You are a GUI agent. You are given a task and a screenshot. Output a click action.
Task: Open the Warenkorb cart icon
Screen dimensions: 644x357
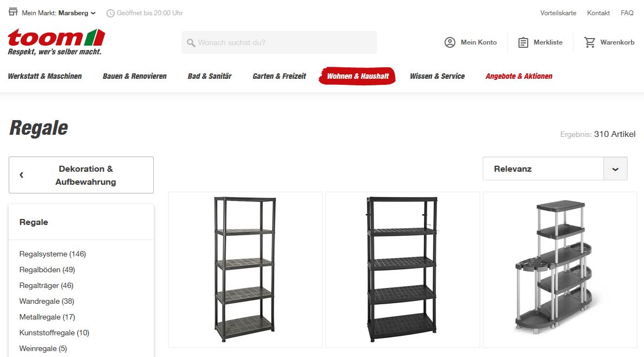[x=590, y=42]
